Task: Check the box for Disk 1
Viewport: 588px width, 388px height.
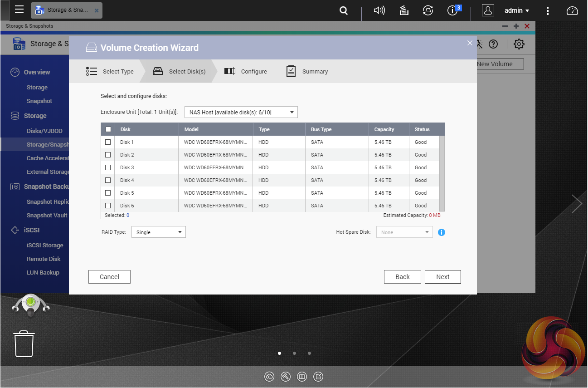Action: [x=108, y=142]
